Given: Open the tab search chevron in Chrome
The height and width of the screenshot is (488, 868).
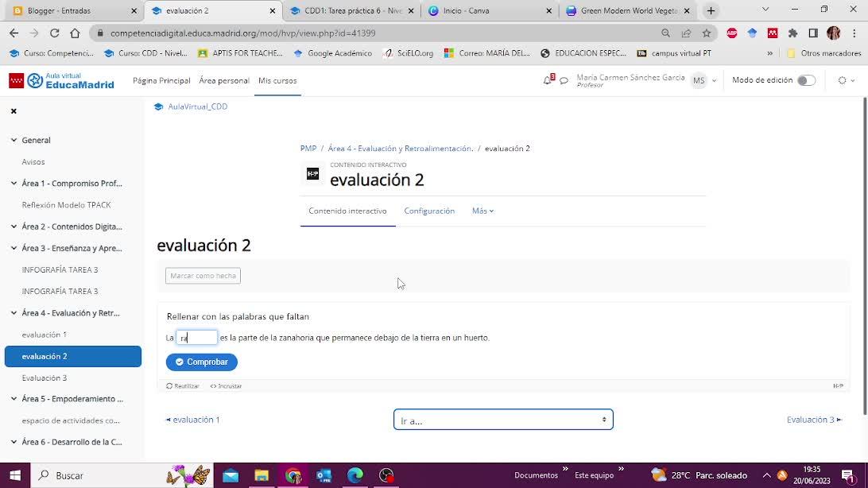Looking at the screenshot, I should pos(765,10).
